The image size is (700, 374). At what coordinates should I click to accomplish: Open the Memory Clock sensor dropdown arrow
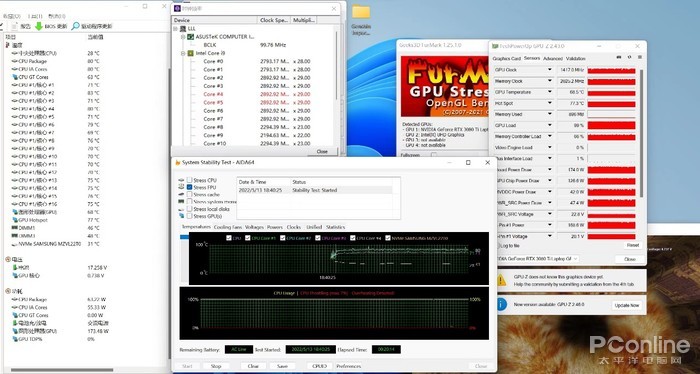[x=550, y=81]
